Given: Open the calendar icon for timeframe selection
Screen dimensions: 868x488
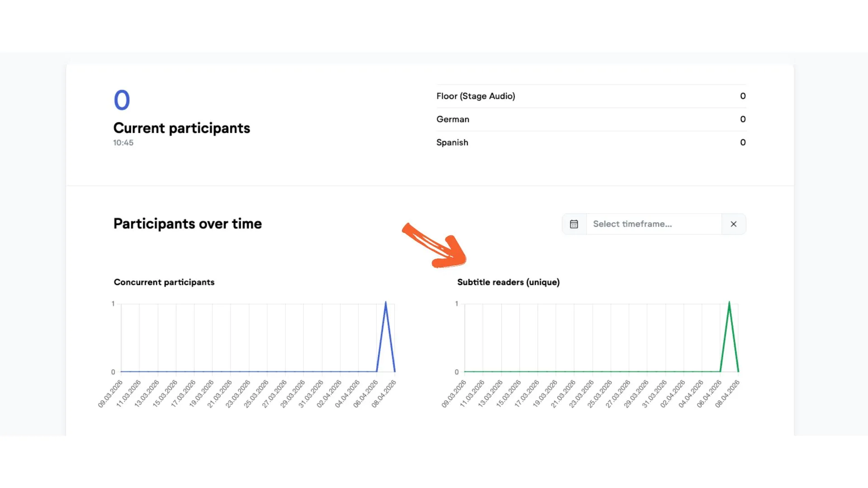Looking at the screenshot, I should click(x=574, y=224).
